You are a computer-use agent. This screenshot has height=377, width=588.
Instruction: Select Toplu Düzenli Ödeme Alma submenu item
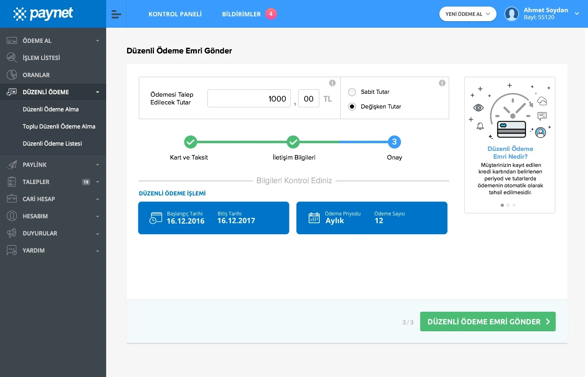[59, 126]
